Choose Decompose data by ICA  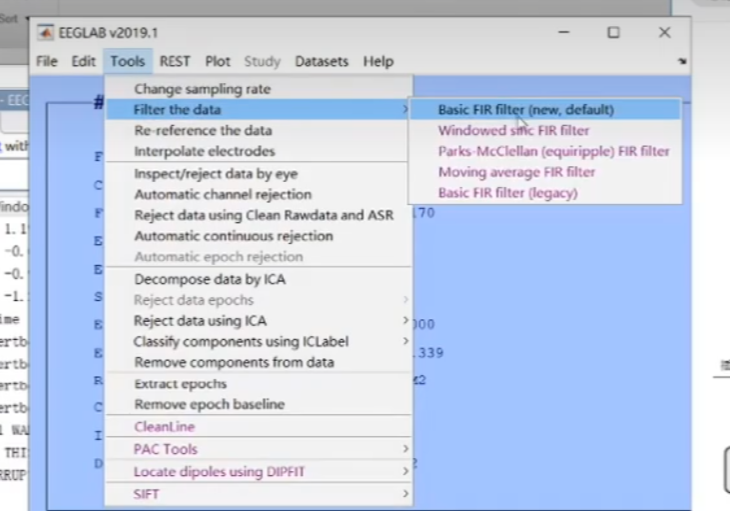pos(209,279)
